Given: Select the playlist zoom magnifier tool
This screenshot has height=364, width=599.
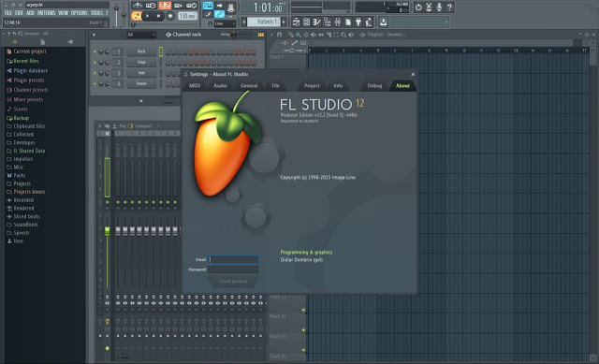Looking at the screenshot, I should tap(343, 35).
